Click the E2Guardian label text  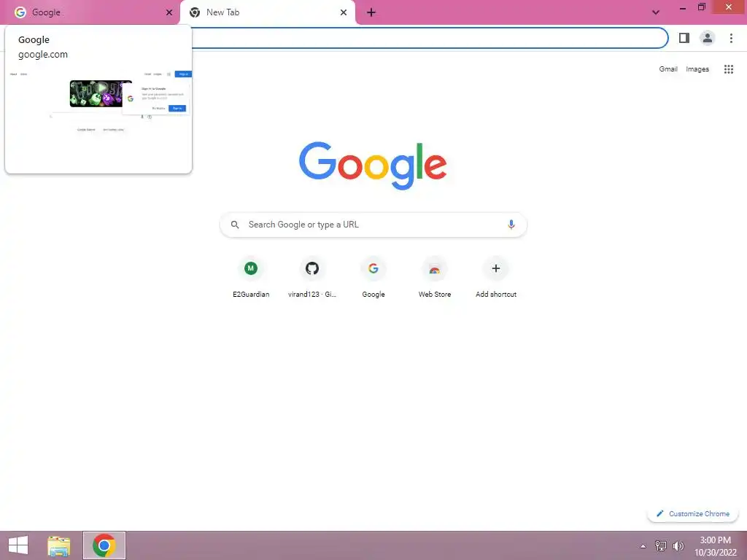pyautogui.click(x=251, y=295)
